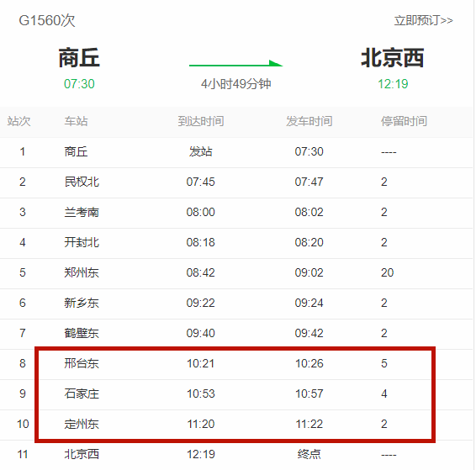Select station 开封北 in the table
The width and height of the screenshot is (476, 470).
click(x=82, y=242)
